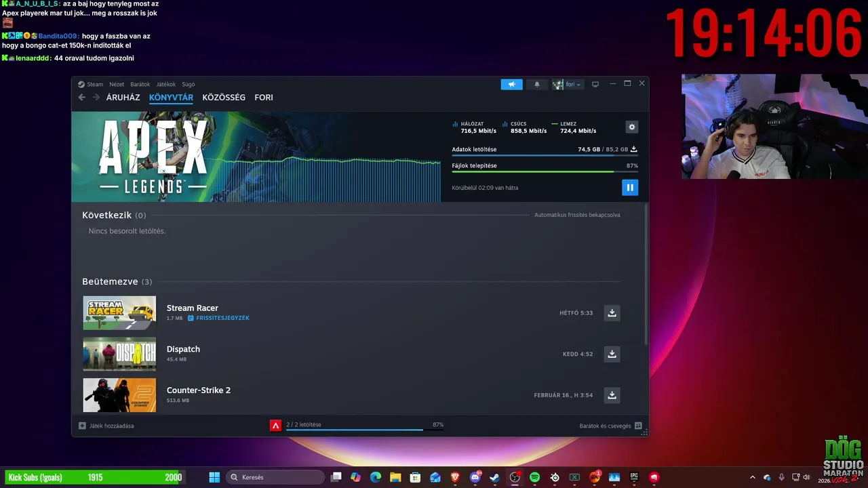Open Stream Racer FRISSÍTÉSJEGYZÉK patch notes link
The height and width of the screenshot is (488, 868).
tap(219, 318)
